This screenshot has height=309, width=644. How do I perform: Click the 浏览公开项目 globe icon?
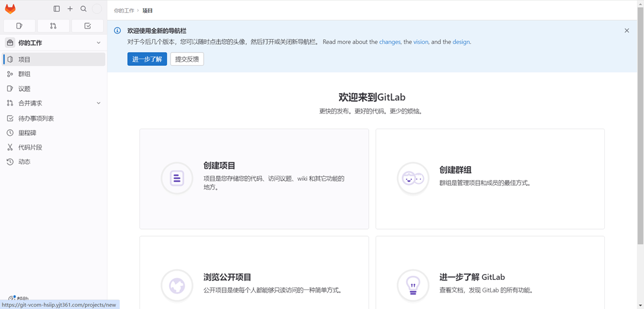pyautogui.click(x=177, y=285)
